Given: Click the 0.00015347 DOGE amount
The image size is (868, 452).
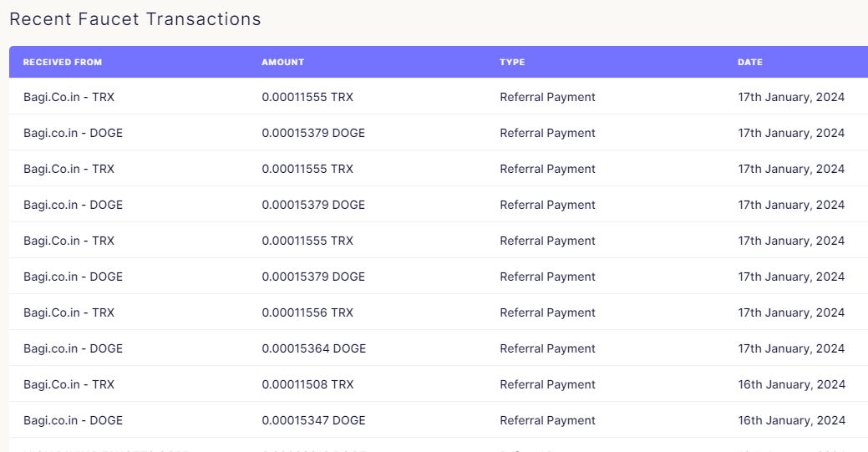Looking at the screenshot, I should coord(314,420).
